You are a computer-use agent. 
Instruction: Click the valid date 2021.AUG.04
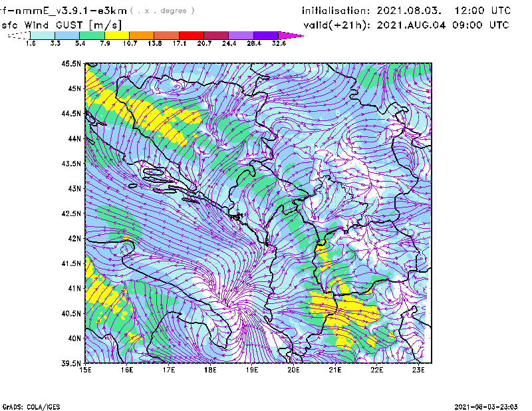tap(411, 25)
